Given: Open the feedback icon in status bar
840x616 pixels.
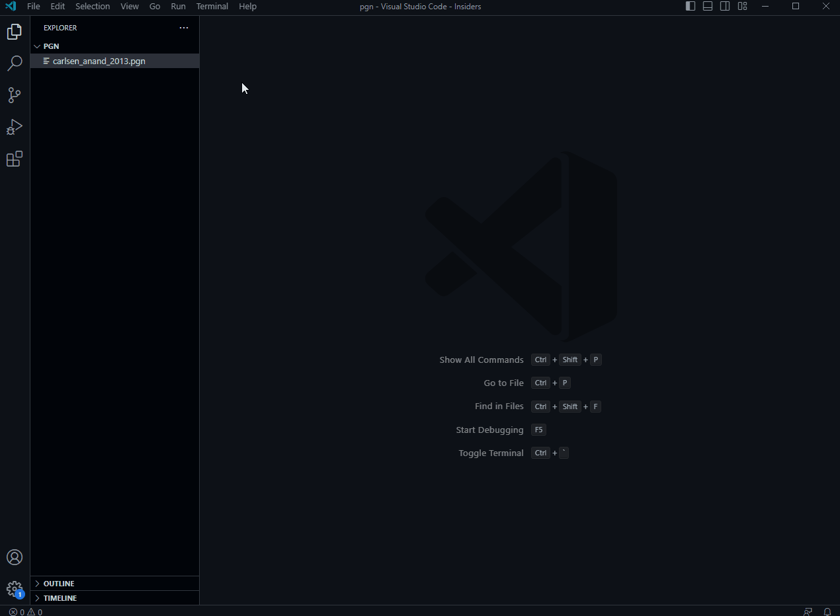Looking at the screenshot, I should [x=808, y=612].
